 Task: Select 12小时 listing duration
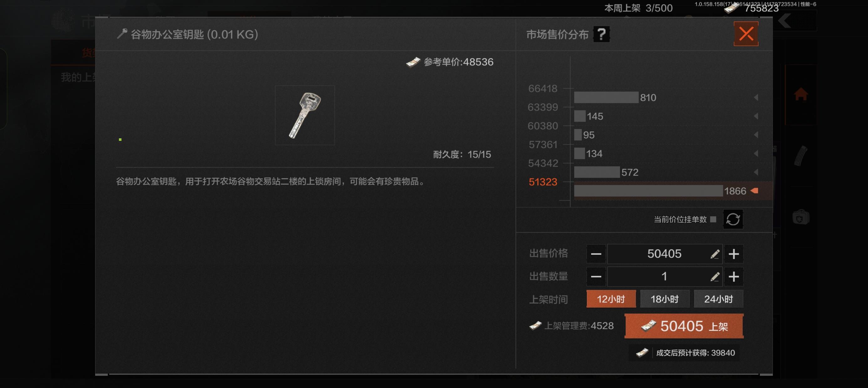[611, 299]
